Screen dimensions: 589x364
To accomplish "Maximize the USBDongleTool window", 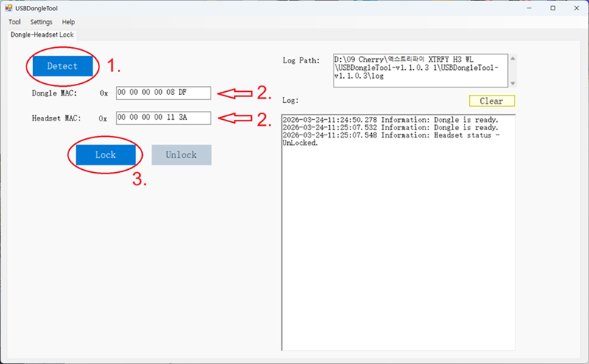I will pyautogui.click(x=553, y=8).
